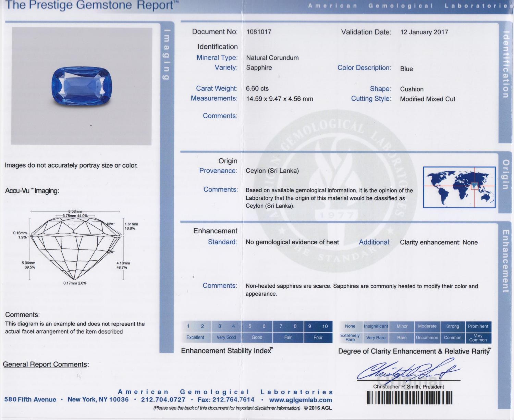Click Images do not accurately portray disclaimer
This screenshot has height=420, width=514.
[x=71, y=165]
